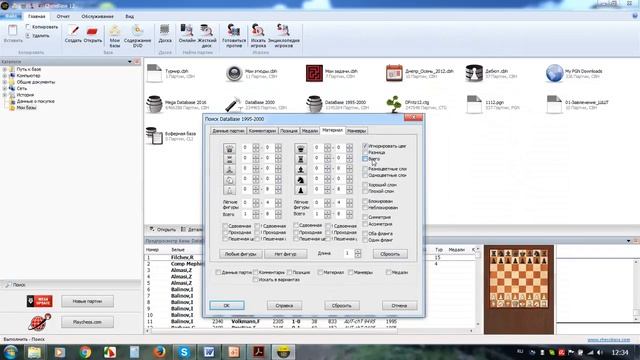The width and height of the screenshot is (640, 360).
Task: Select the My PGN Downloads globe icon
Action: (554, 73)
